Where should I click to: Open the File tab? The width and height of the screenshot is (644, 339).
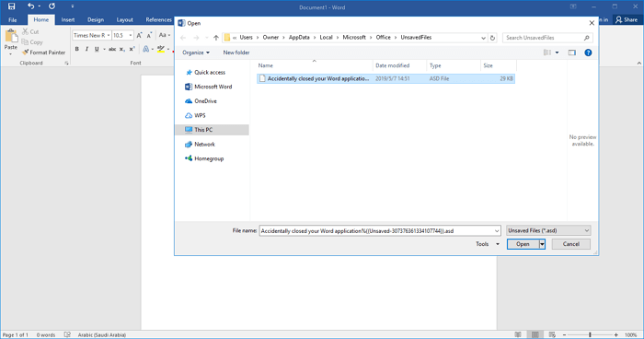point(13,19)
